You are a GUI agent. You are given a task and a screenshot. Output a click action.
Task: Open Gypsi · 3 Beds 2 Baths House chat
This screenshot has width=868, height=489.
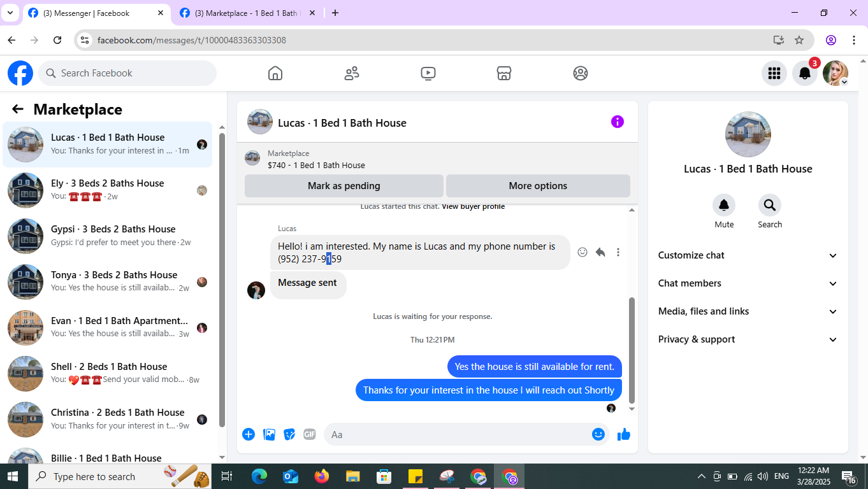(x=108, y=236)
